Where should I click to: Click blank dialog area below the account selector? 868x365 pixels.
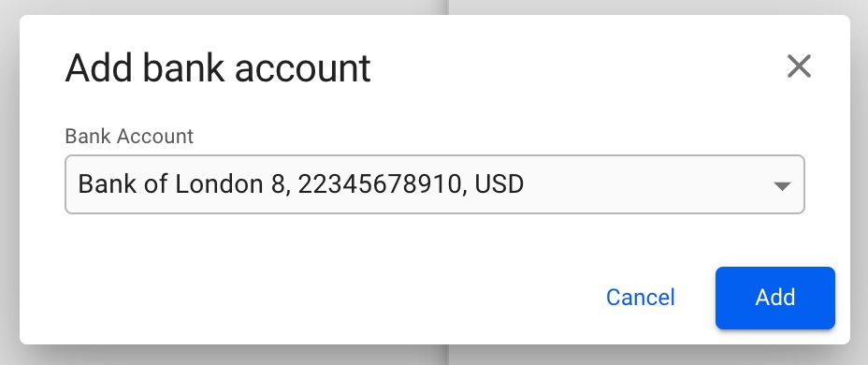[x=435, y=240]
